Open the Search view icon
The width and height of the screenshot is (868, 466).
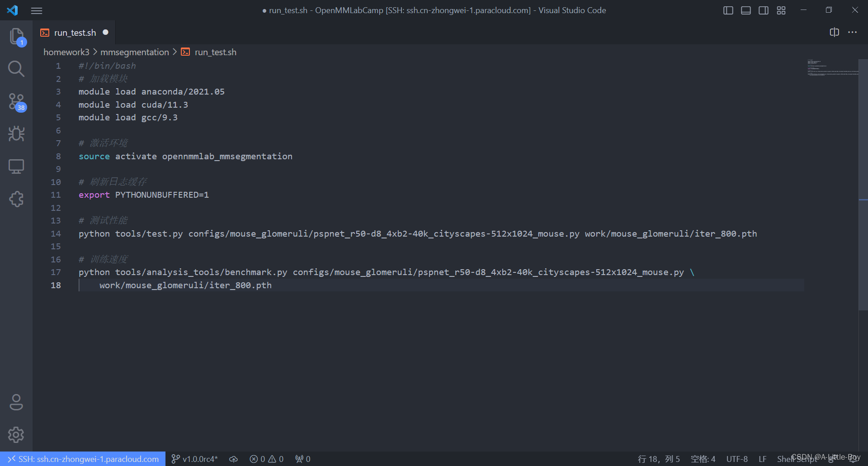(x=16, y=69)
